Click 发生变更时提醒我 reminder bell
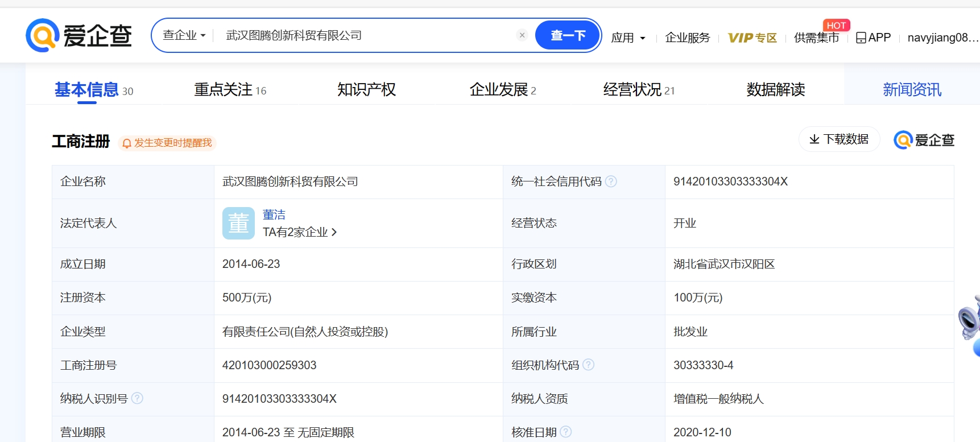The width and height of the screenshot is (980, 442). [x=167, y=143]
